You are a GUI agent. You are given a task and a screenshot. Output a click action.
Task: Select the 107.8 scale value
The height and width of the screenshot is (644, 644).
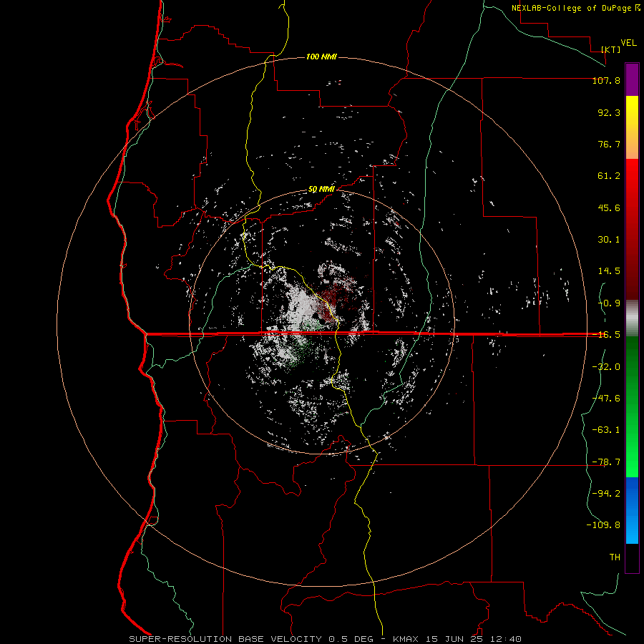click(606, 80)
